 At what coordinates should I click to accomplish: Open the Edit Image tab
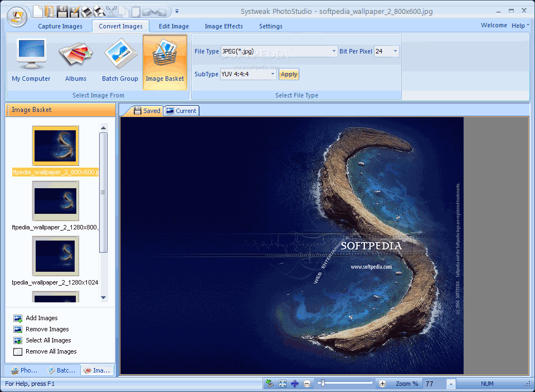click(x=174, y=26)
